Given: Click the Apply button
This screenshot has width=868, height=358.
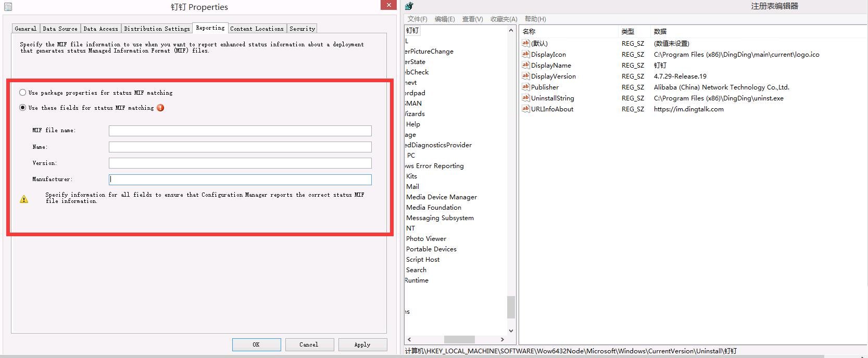Looking at the screenshot, I should 362,344.
